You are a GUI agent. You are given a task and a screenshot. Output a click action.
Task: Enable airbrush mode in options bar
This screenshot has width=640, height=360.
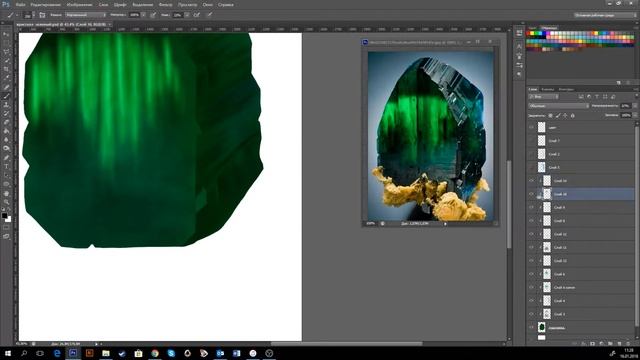197,15
